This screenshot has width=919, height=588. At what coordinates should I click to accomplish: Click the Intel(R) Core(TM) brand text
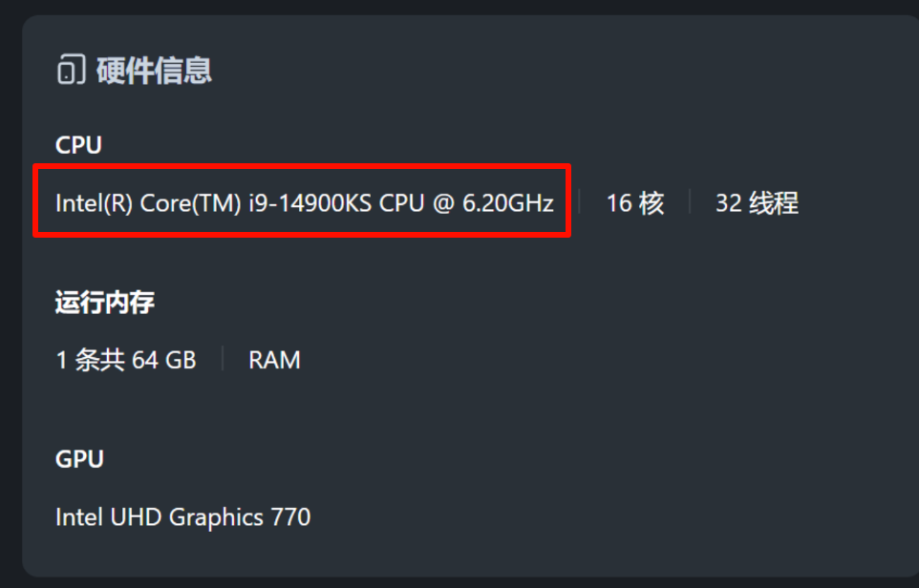pyautogui.click(x=148, y=202)
